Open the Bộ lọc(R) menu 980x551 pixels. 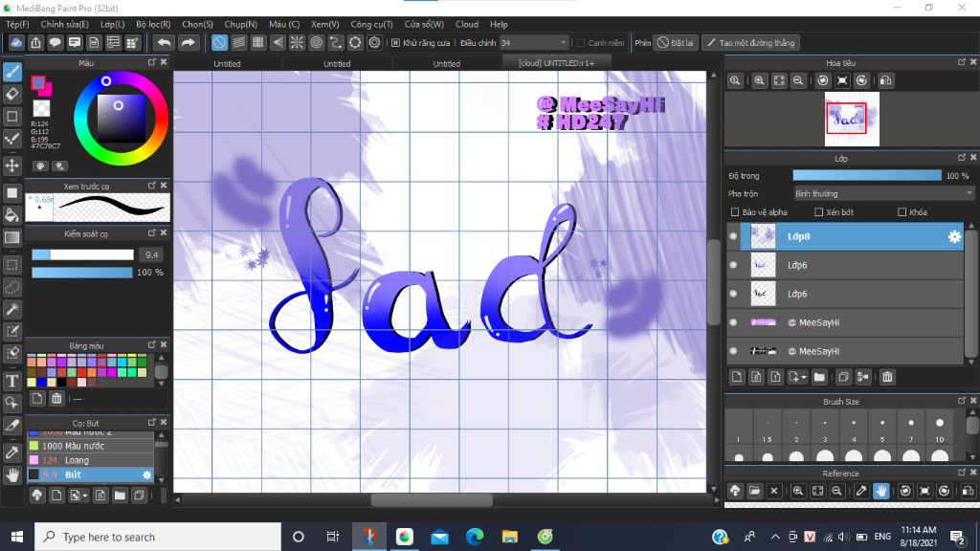(153, 24)
